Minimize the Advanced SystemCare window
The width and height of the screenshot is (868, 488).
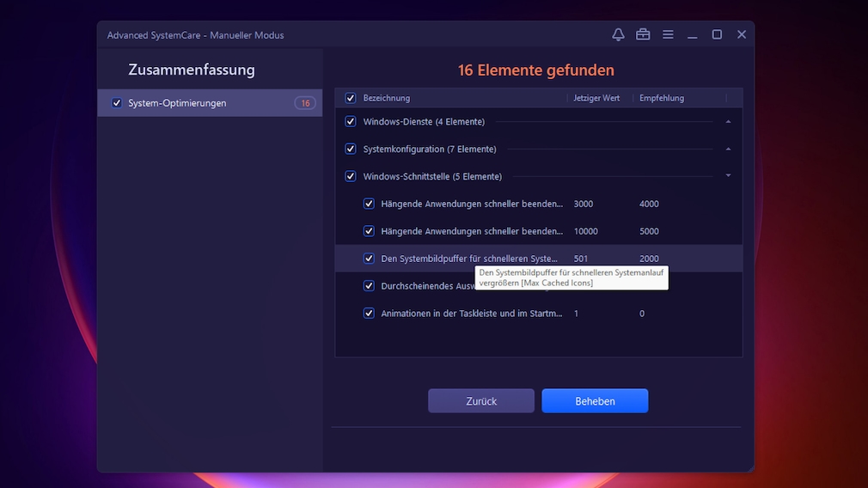(x=692, y=34)
